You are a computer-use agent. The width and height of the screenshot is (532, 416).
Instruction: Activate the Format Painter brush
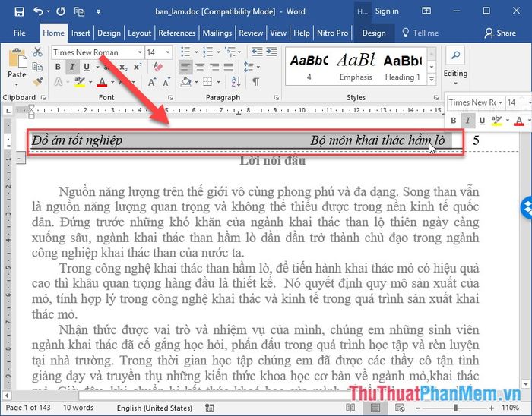pyautogui.click(x=39, y=80)
